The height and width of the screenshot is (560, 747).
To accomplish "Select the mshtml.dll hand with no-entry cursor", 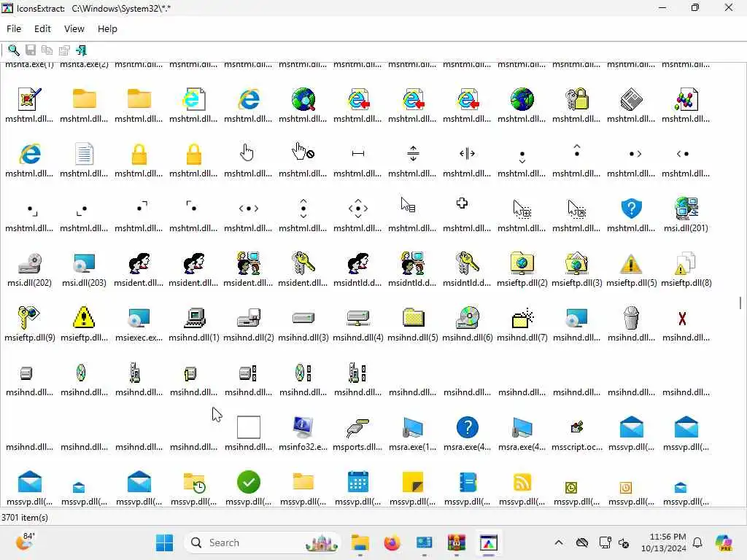I will coord(303,152).
